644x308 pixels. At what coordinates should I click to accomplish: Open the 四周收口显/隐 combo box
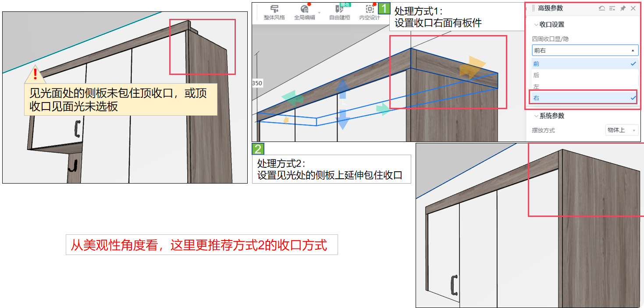(x=585, y=50)
